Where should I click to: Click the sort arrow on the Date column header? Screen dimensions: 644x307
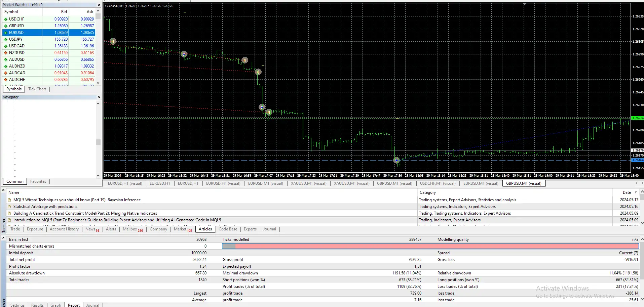pyautogui.click(x=637, y=192)
